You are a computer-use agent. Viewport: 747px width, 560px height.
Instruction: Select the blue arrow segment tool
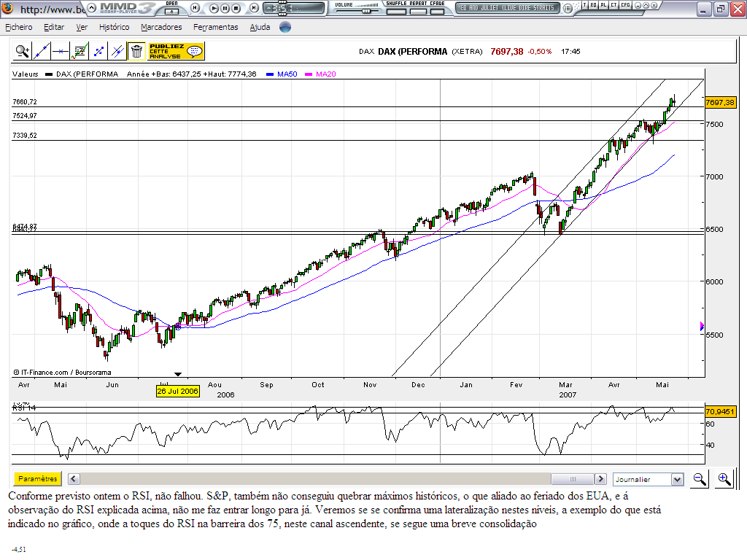tap(98, 51)
